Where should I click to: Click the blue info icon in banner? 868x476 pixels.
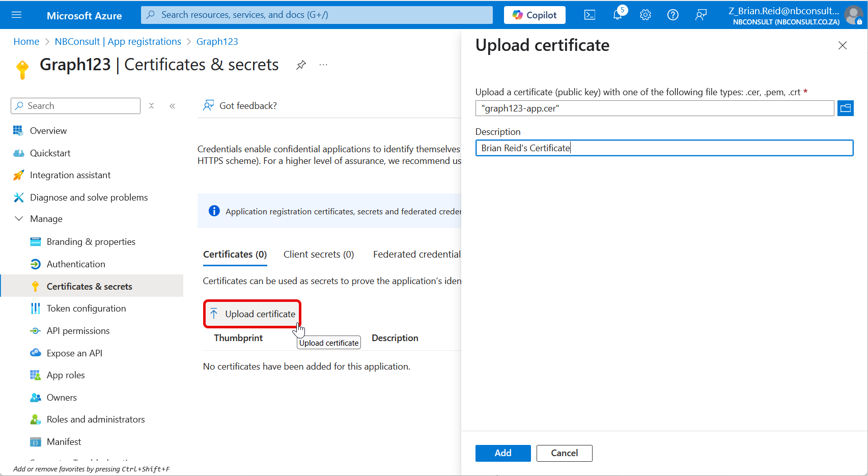[x=214, y=211]
